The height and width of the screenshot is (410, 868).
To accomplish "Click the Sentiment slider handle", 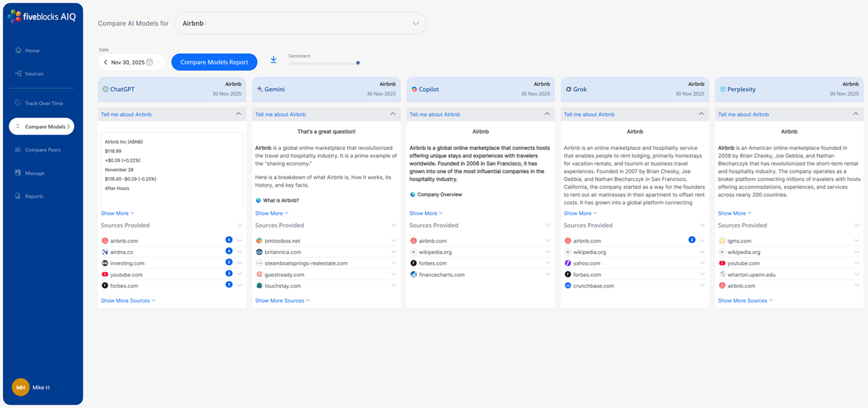I will click(358, 63).
